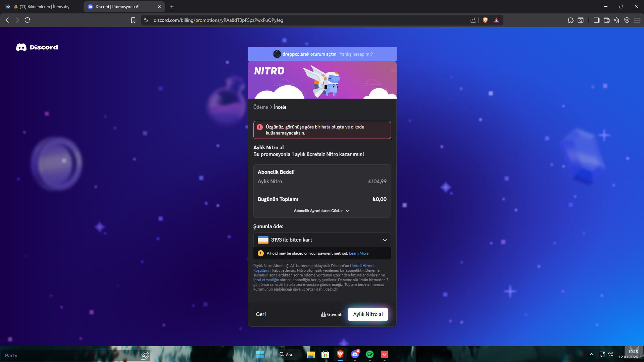644x362 pixels.
Task: Open Spotify from the taskbar
Action: click(370, 354)
